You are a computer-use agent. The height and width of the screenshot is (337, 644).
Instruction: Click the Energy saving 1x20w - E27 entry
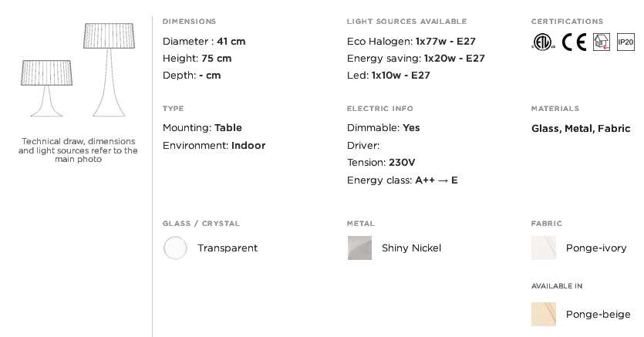(x=416, y=59)
